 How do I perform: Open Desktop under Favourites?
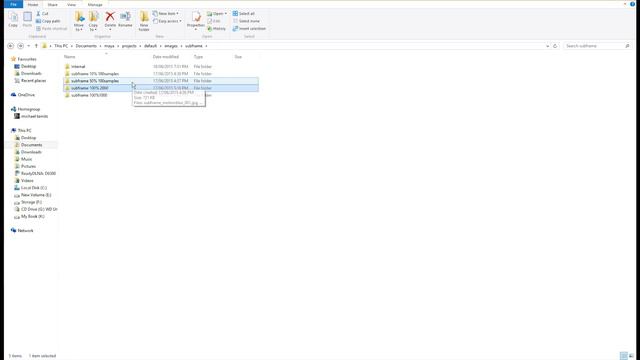[x=28, y=66]
